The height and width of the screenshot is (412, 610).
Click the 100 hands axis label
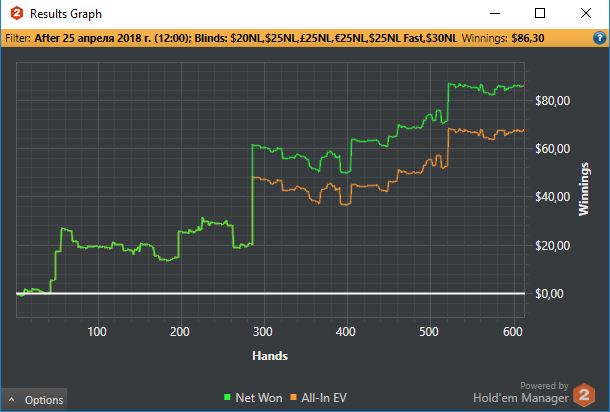coord(96,332)
